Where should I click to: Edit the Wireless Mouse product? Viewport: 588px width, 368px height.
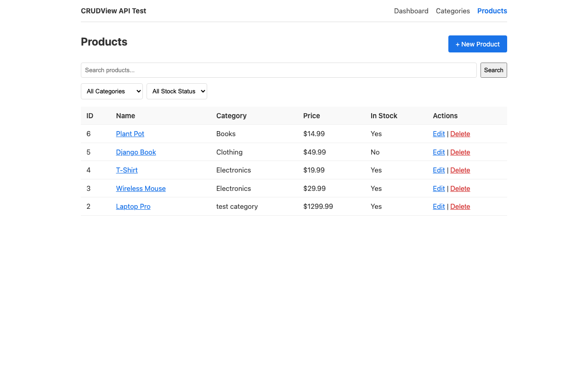pos(438,188)
